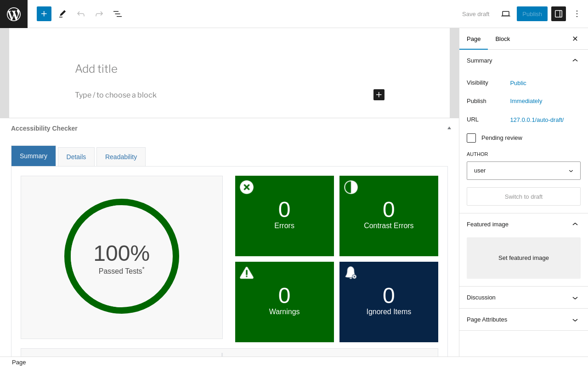
Task: Open the Preview laptop icon
Action: pos(506,14)
